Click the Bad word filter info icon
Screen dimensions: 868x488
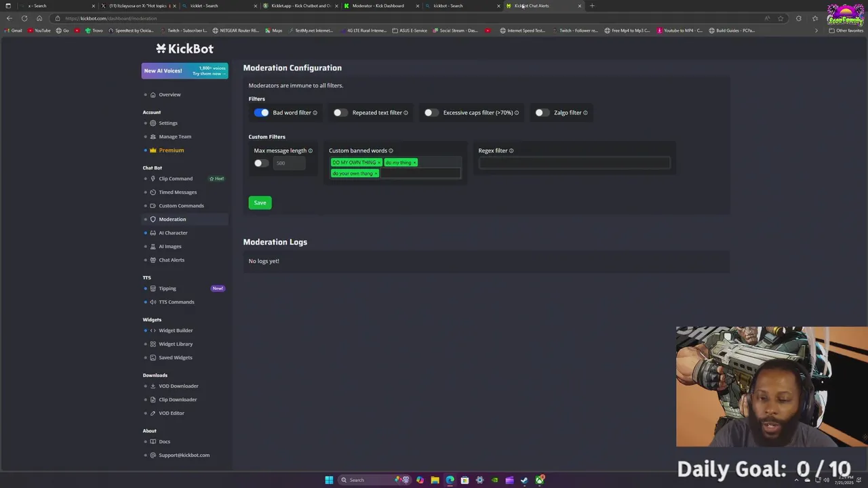[x=315, y=113]
